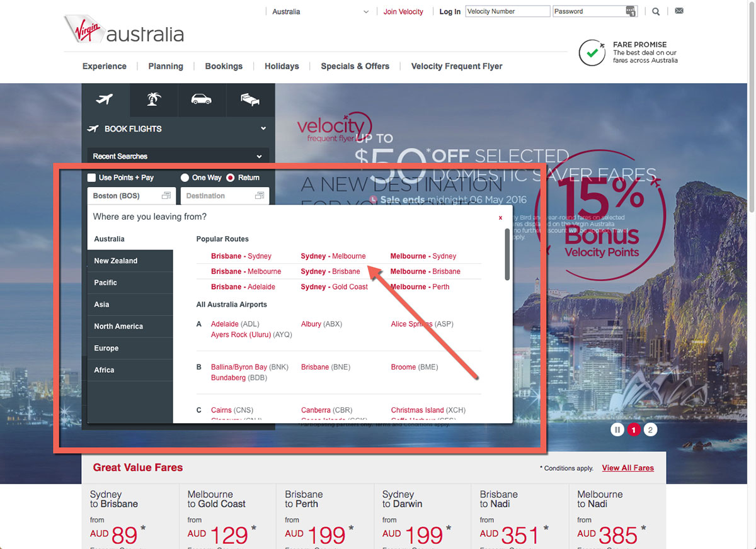Screen dimensions: 756x549
Task: Collapse the Book Flights panel chevron
Action: point(263,128)
